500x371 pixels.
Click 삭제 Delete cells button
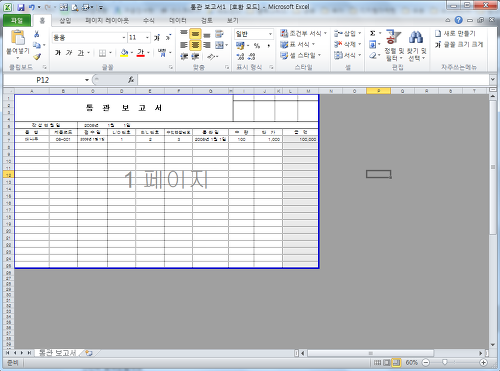(348, 44)
